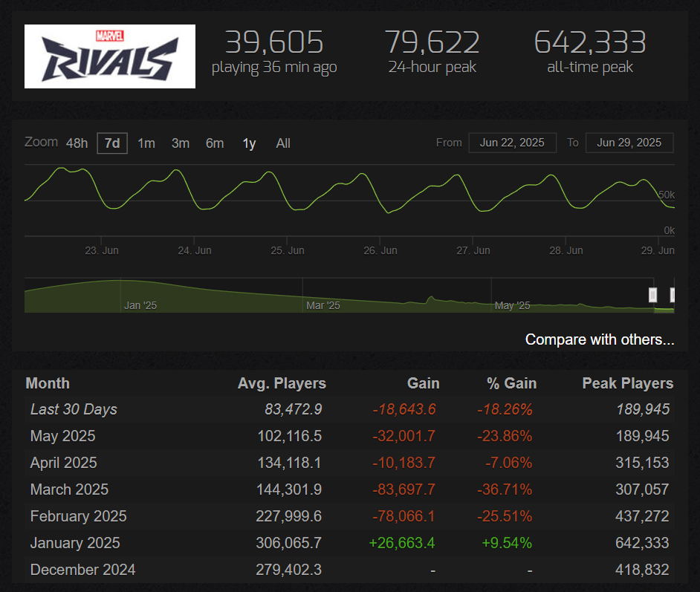Viewport: 700px width, 592px height.
Task: Click the January 2025 peak 642,333 cell
Action: tap(642, 543)
